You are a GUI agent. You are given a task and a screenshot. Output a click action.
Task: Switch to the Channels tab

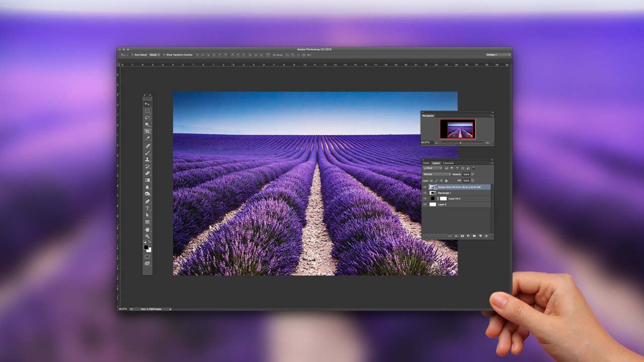click(448, 163)
